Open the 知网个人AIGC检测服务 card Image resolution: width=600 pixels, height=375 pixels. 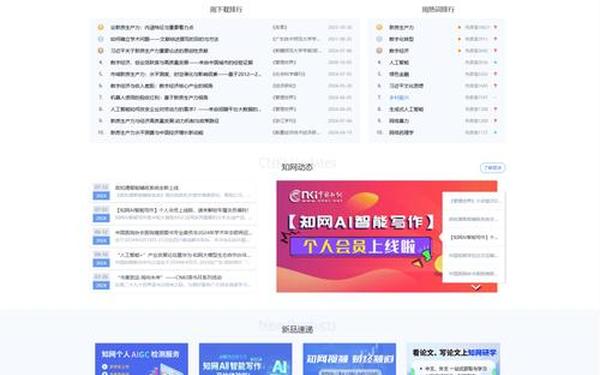click(142, 359)
